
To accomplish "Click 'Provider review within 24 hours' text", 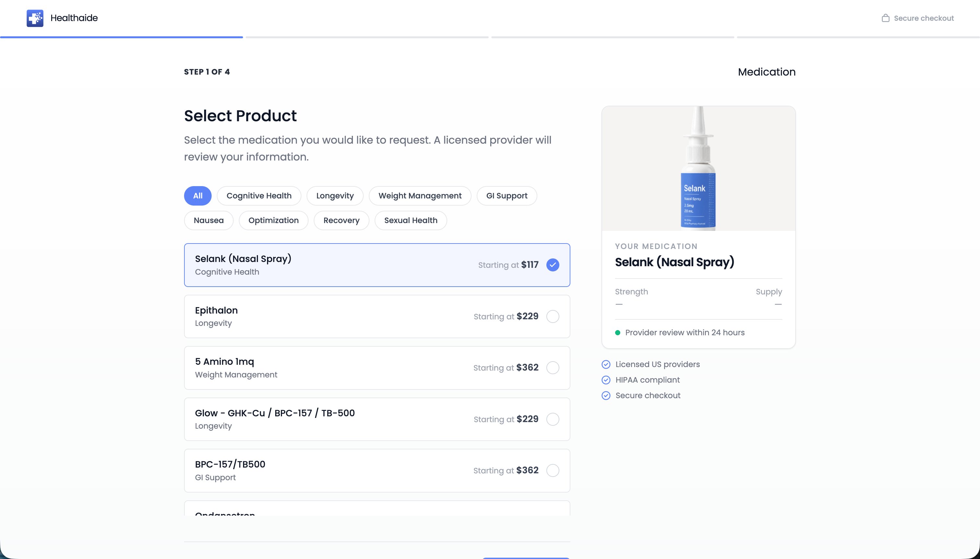I will pos(684,332).
